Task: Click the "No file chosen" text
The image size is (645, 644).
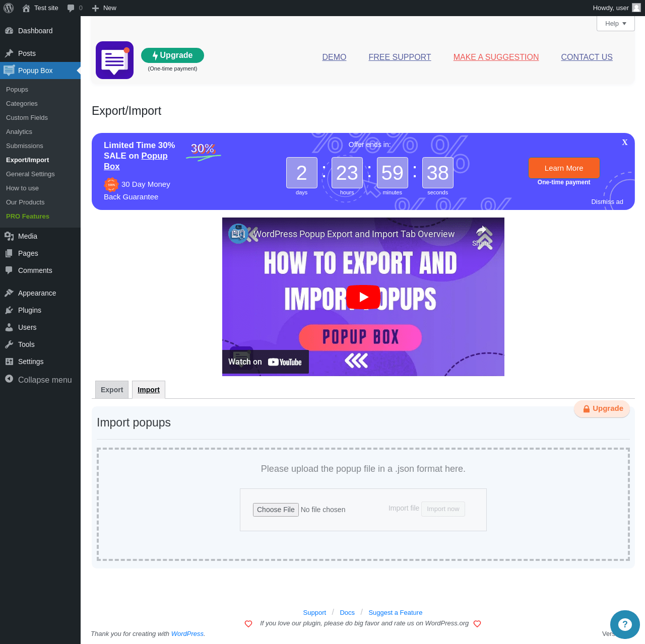Action: 323,510
